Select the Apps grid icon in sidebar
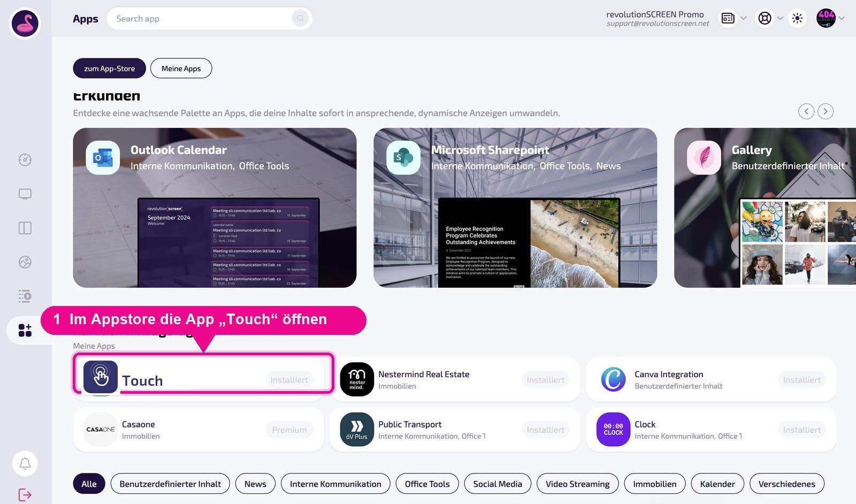Screen dimensions: 856x504 (25, 330)
